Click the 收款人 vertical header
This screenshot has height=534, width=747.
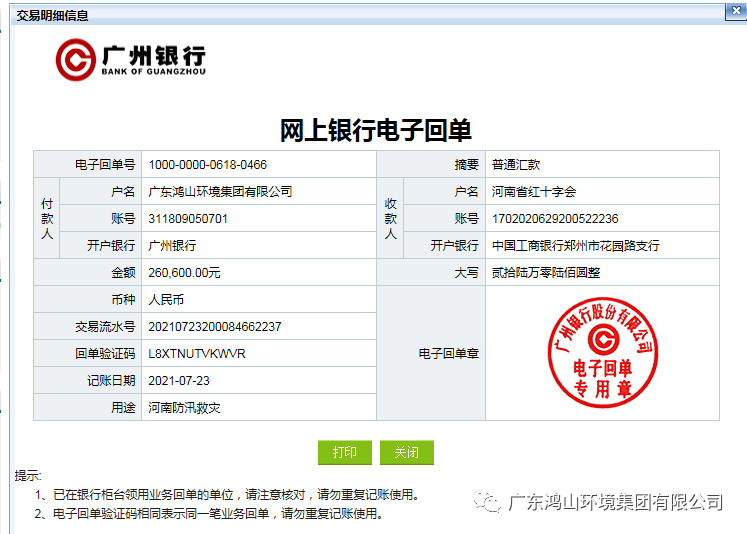tap(390, 219)
